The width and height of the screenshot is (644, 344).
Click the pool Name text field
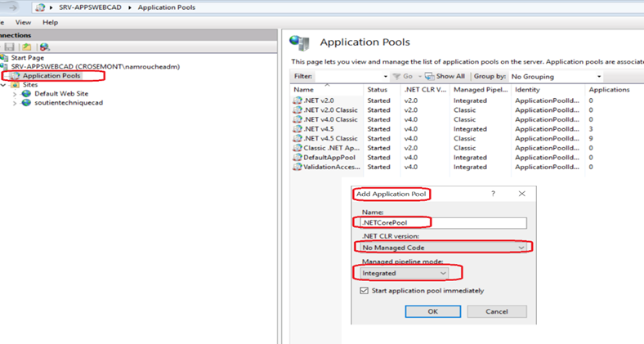point(441,222)
